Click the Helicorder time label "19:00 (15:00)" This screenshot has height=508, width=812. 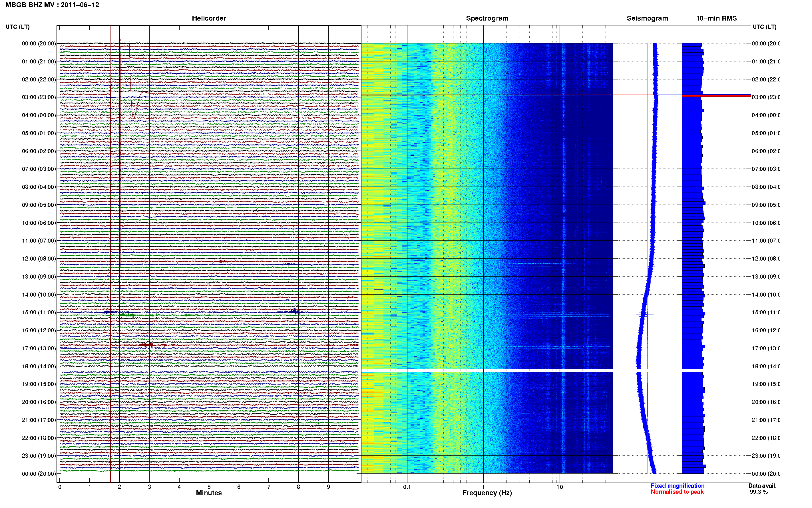pyautogui.click(x=39, y=384)
